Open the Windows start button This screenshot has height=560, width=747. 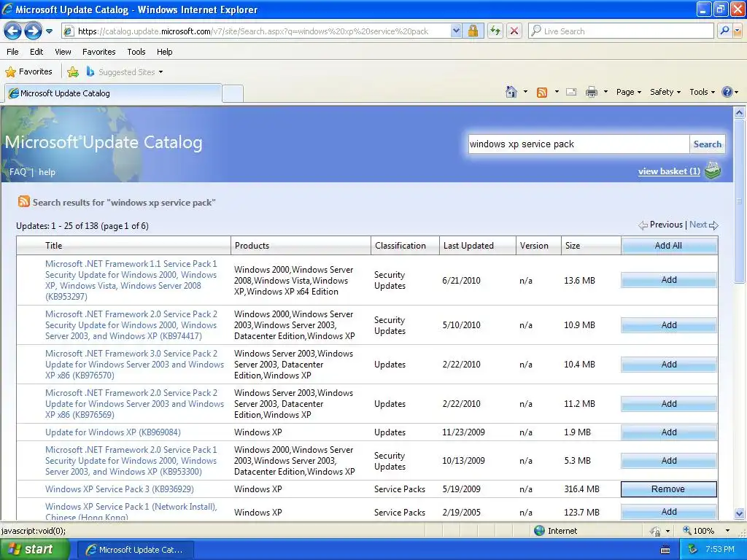[x=35, y=550]
